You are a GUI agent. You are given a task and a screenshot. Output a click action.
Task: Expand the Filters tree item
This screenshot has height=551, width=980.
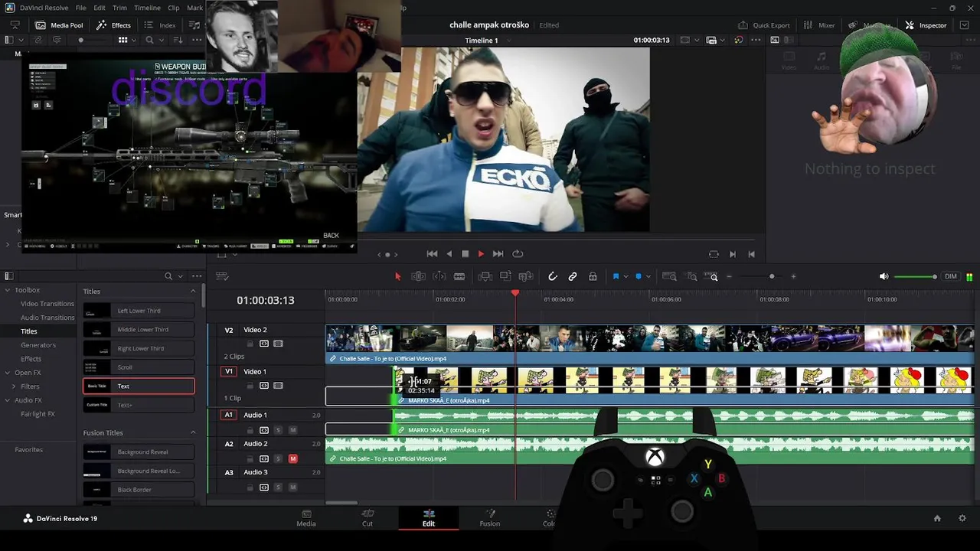pyautogui.click(x=14, y=386)
